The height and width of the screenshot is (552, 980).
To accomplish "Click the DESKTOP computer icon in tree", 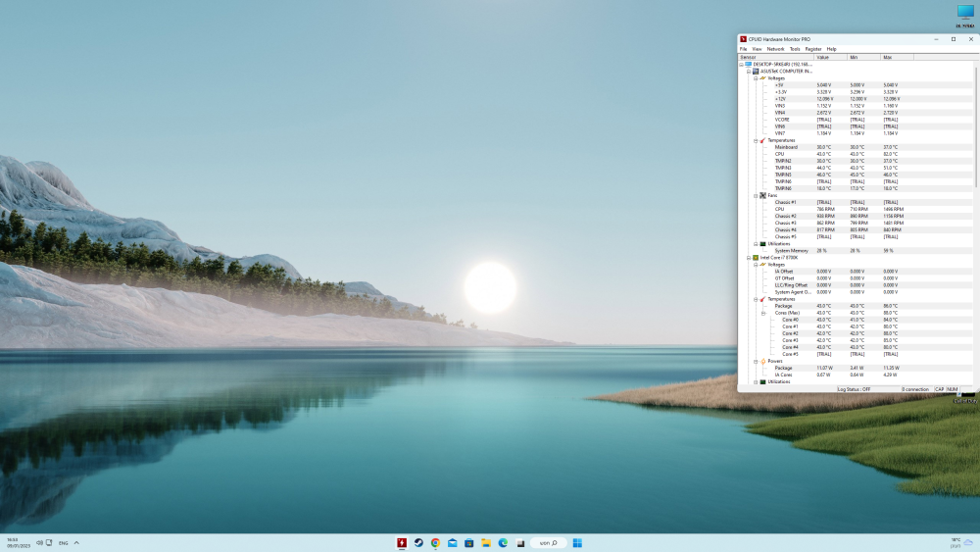I will click(x=748, y=65).
